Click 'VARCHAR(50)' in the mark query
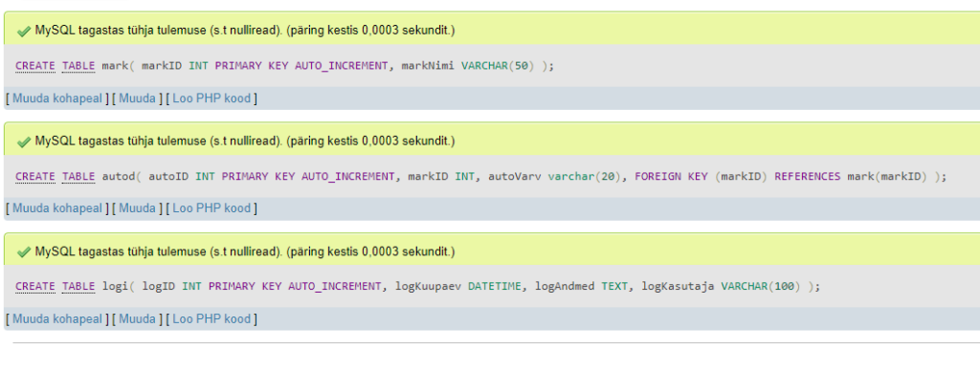980x371 pixels. point(498,66)
